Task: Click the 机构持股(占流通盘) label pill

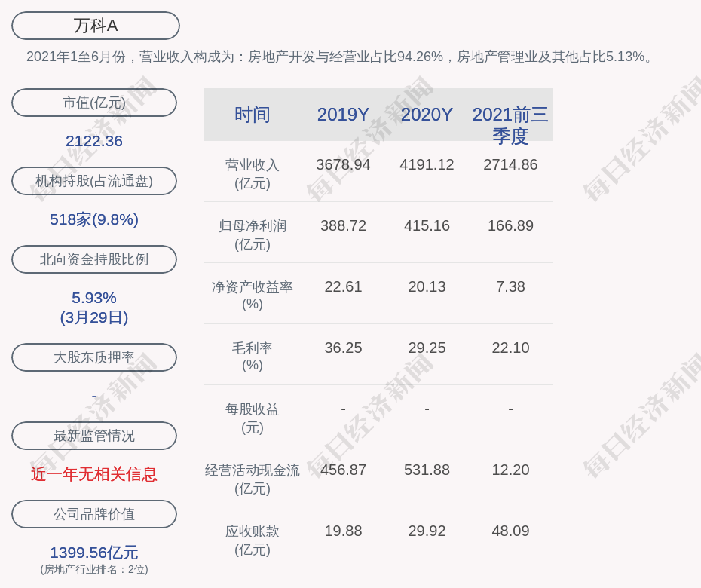Action: [x=94, y=181]
